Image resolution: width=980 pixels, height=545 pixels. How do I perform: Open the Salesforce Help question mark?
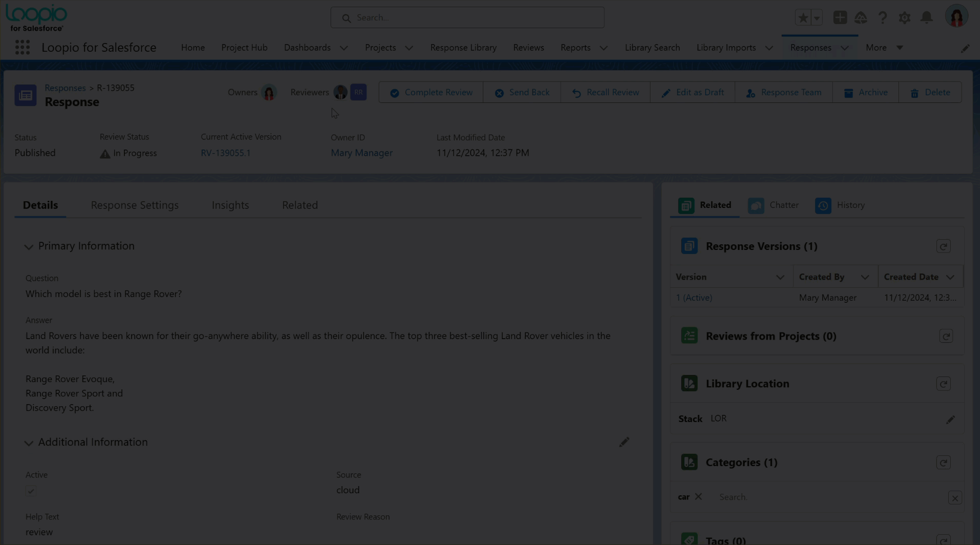pyautogui.click(x=882, y=18)
